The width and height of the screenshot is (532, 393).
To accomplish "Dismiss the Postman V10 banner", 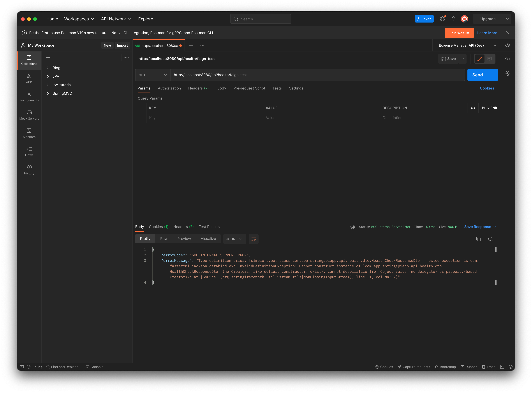I will [x=507, y=33].
